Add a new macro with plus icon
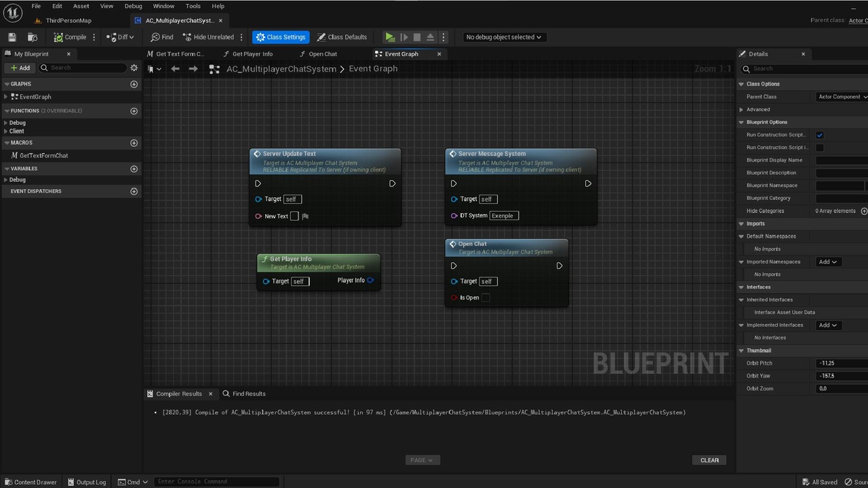Screen dimensions: 868x488 [x=134, y=143]
